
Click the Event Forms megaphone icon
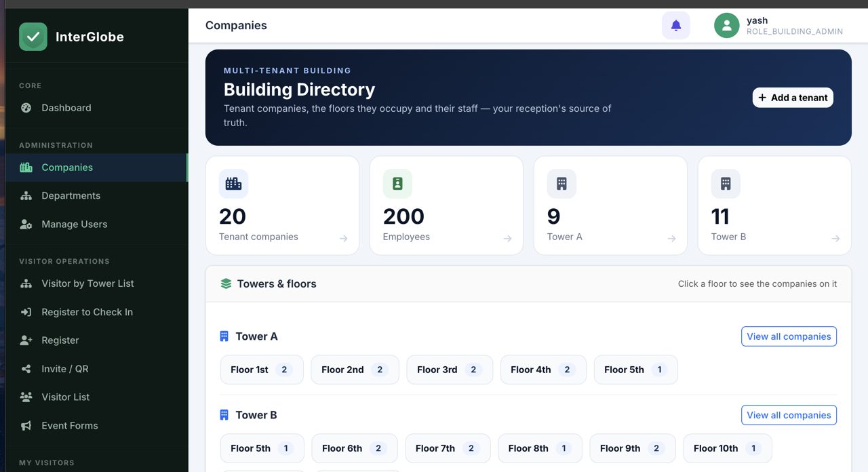pyautogui.click(x=26, y=426)
